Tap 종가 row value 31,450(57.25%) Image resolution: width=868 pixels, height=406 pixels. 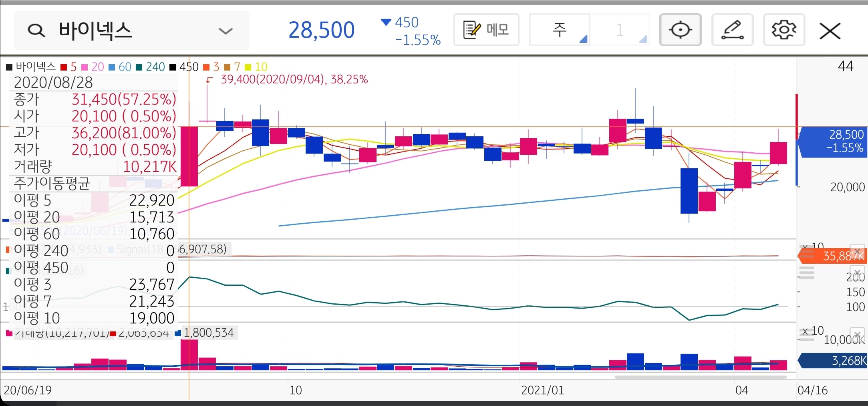[124, 99]
